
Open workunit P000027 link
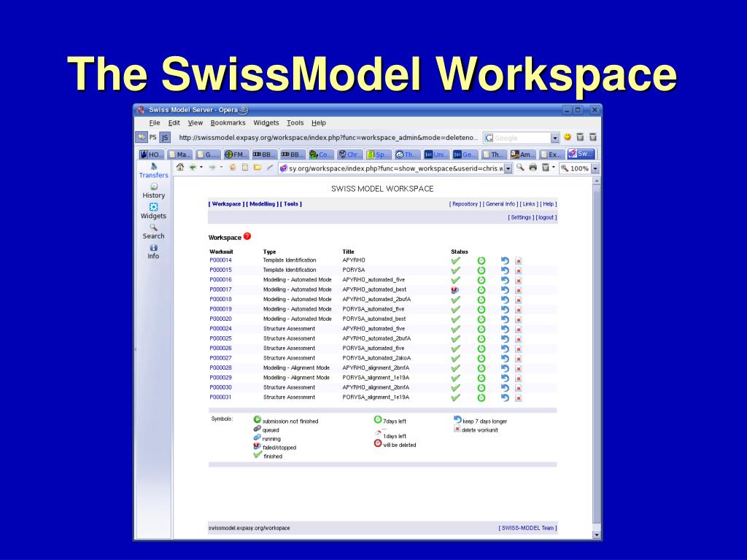220,357
